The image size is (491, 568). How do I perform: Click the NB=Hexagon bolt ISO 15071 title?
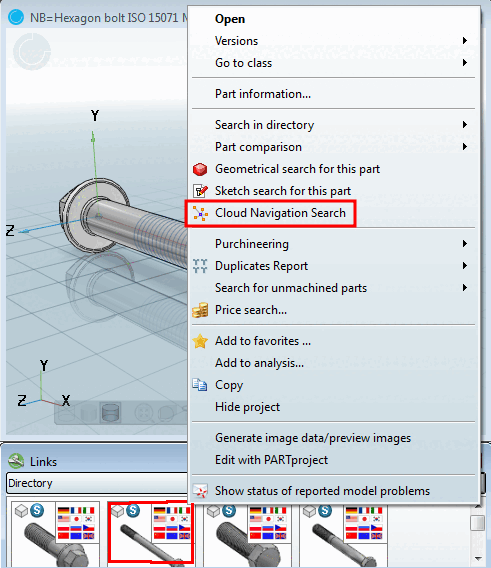(108, 18)
